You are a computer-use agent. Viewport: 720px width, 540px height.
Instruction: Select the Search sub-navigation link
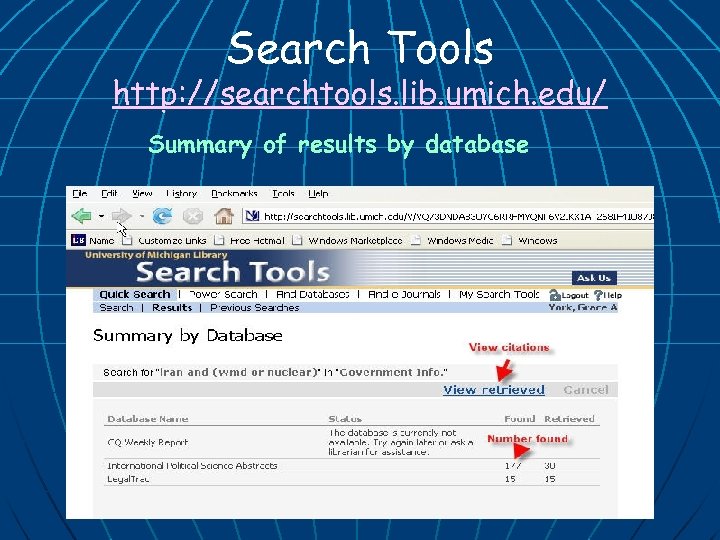click(116, 308)
